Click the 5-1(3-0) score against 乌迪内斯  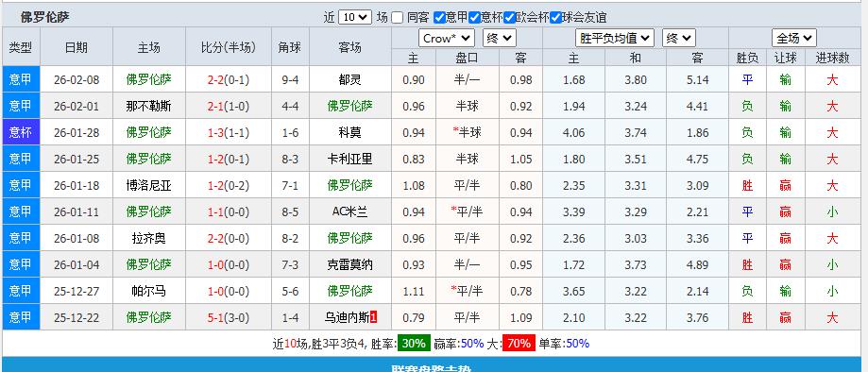click(x=229, y=318)
